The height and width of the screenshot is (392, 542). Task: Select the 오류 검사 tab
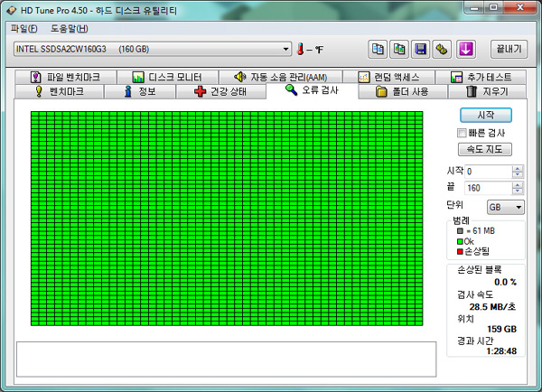point(312,90)
